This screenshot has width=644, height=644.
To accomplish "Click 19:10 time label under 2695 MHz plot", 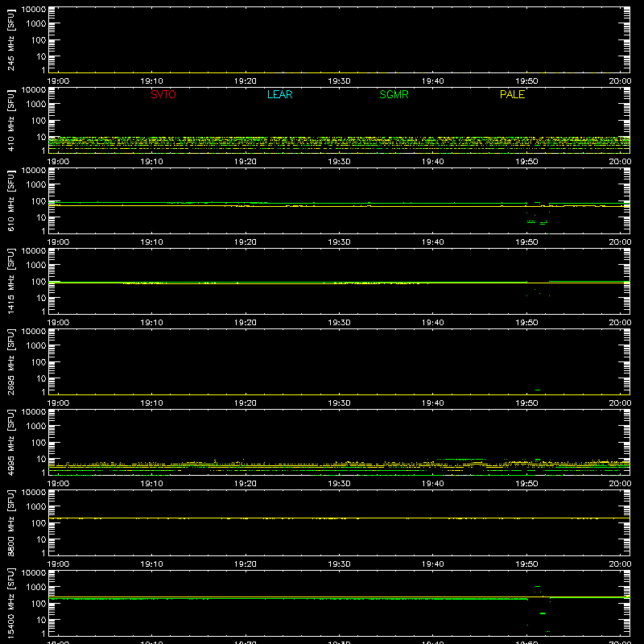I will tap(152, 403).
